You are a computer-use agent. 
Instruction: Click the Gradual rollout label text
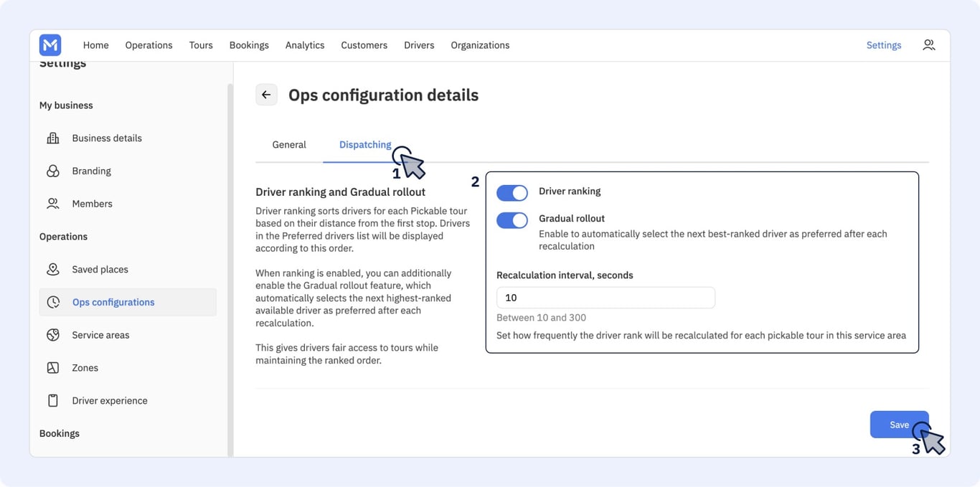572,218
